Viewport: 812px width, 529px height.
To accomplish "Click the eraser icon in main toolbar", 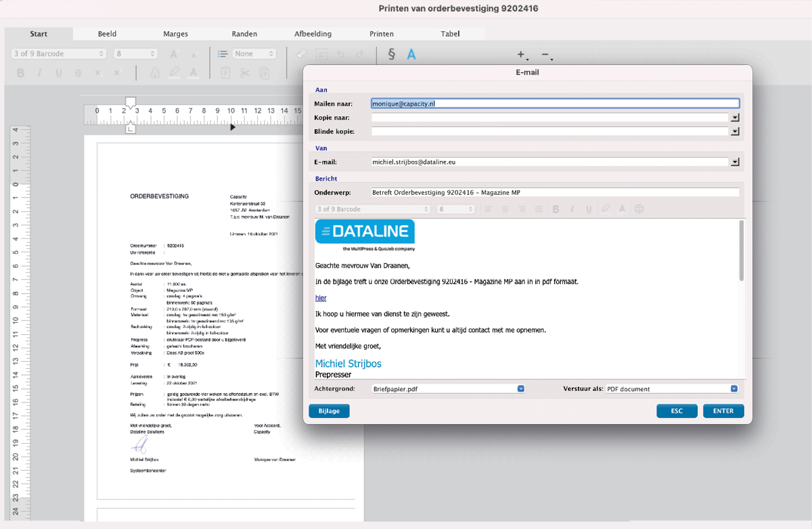I will 301,54.
